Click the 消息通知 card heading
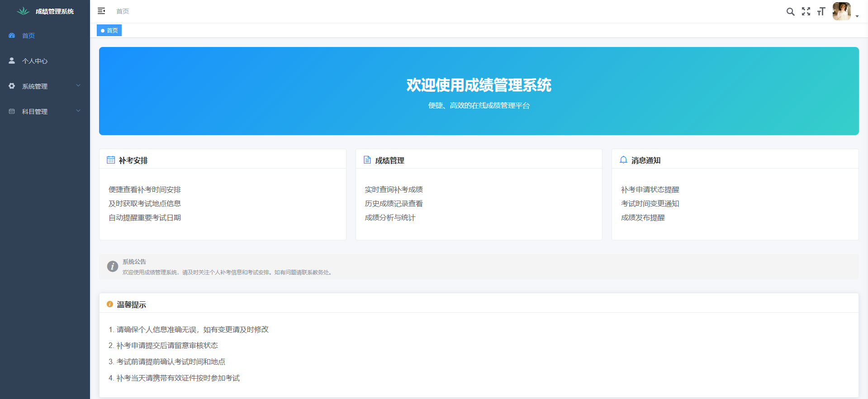868x399 pixels. tap(646, 160)
